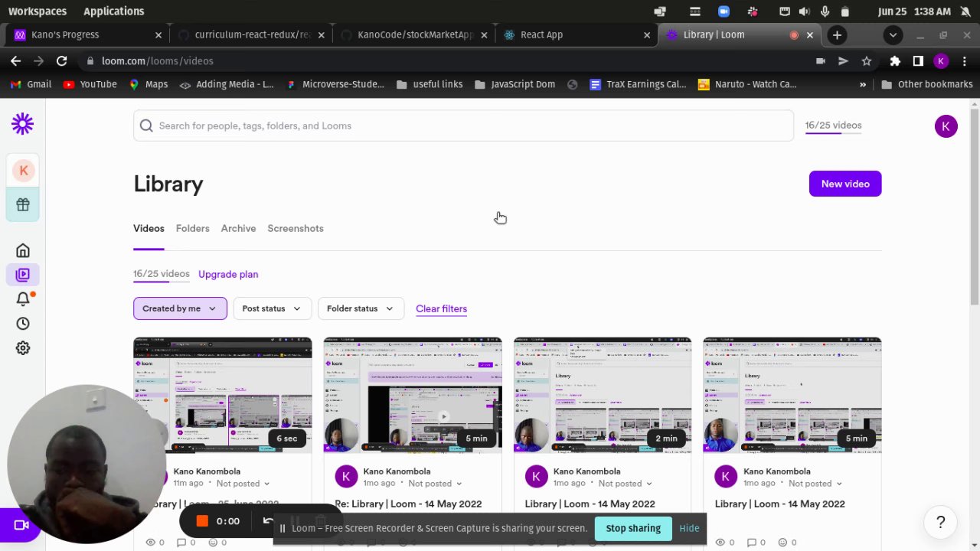Open the 6 sec video thumbnail
Viewport: 980px width, 551px height.
223,396
